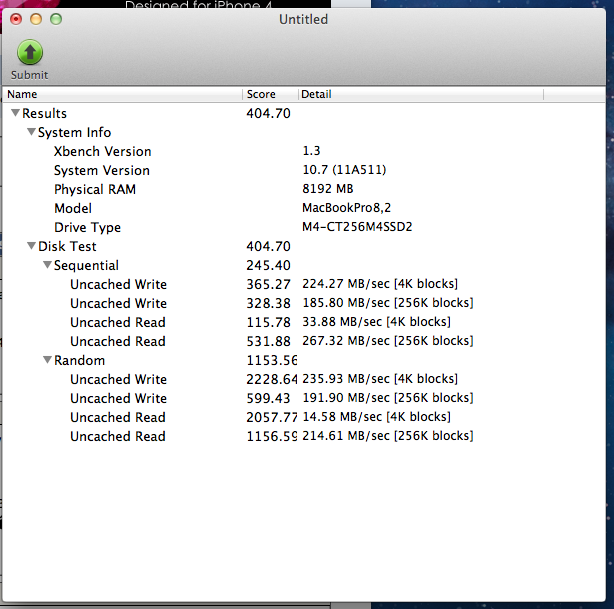
Task: Select Uncached Read row scoring 115.78
Action: (x=304, y=322)
